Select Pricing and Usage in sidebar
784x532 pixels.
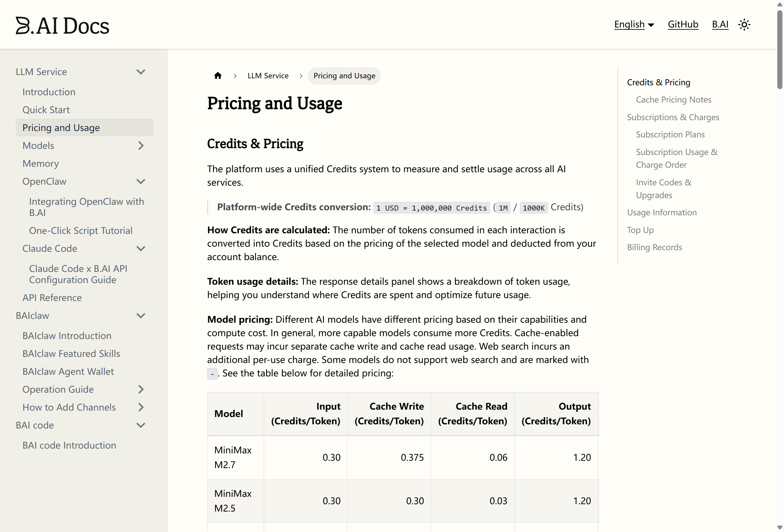pos(84,128)
